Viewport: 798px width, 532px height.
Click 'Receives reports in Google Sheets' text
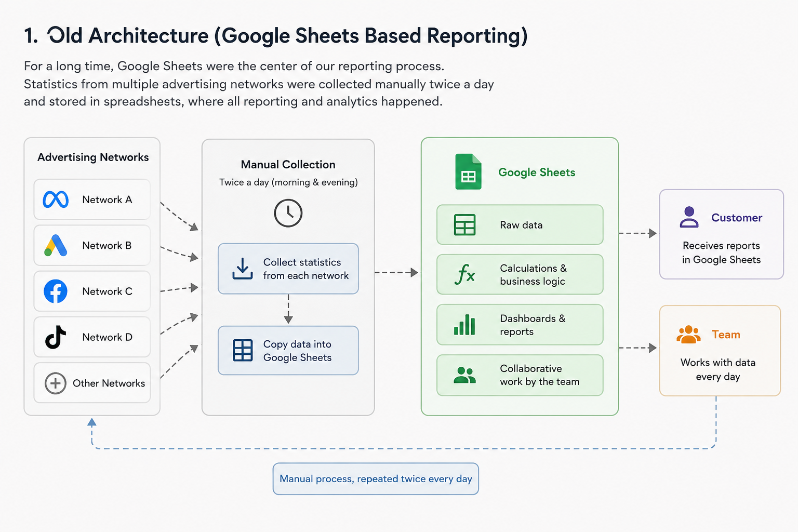[721, 252]
